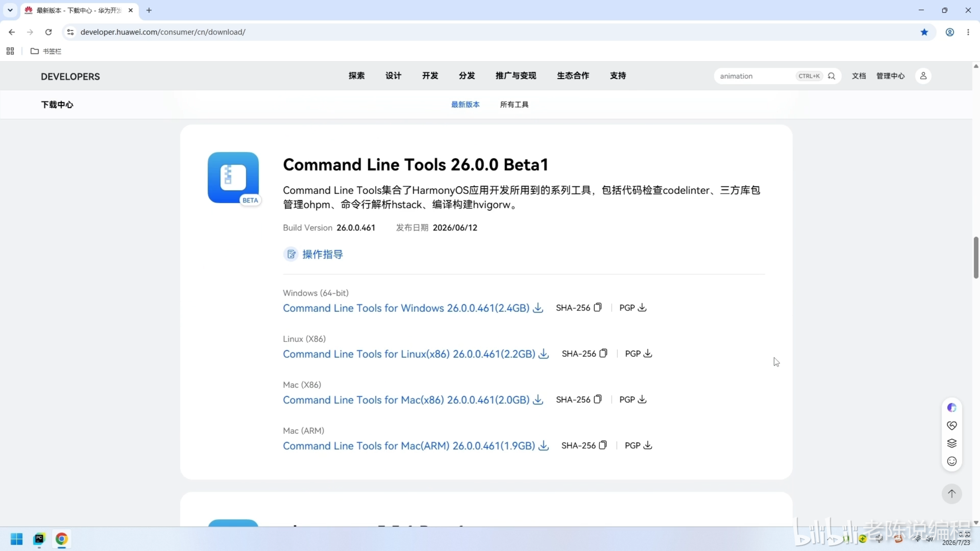This screenshot has height=551, width=980.
Task: Click the DEVELOPERS logo
Action: [70, 77]
